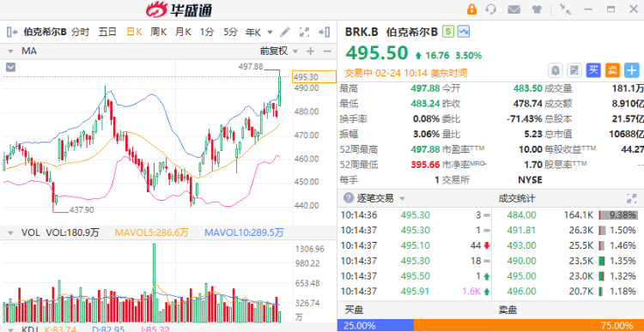Collapse left panel via arrow icon
The width and height of the screenshot is (644, 332).
12,32
